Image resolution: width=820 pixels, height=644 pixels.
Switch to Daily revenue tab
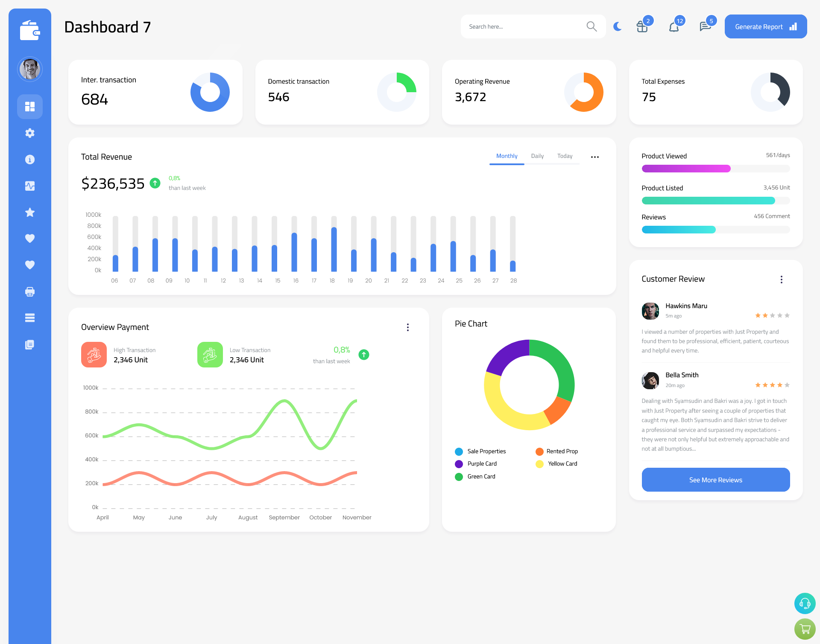tap(538, 156)
